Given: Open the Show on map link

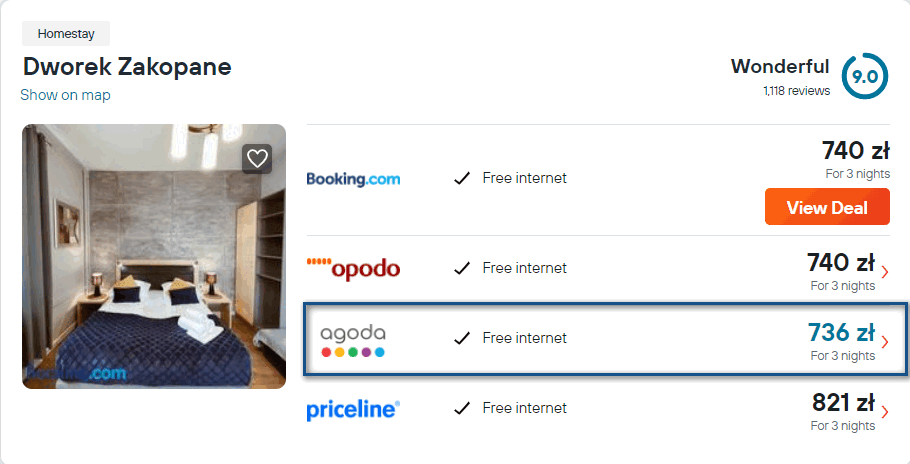Looking at the screenshot, I should [x=65, y=95].
